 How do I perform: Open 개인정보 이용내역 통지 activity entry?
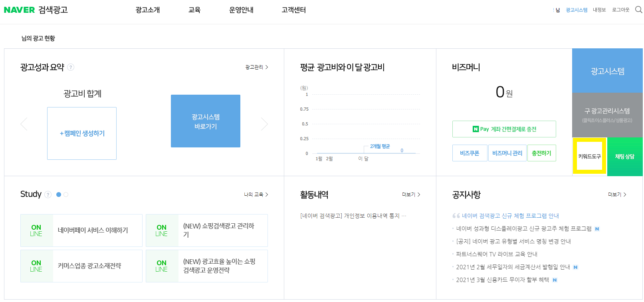point(353,216)
